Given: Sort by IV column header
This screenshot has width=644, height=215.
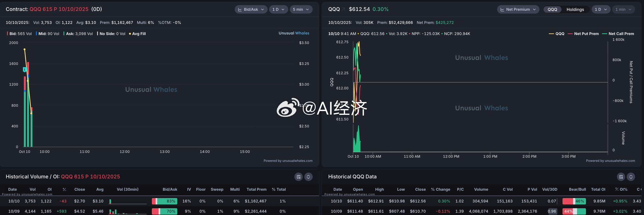Looking at the screenshot, I should 189,190.
